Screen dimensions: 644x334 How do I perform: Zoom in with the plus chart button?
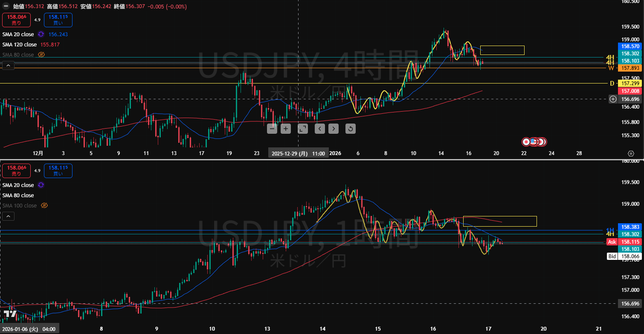[286, 129]
